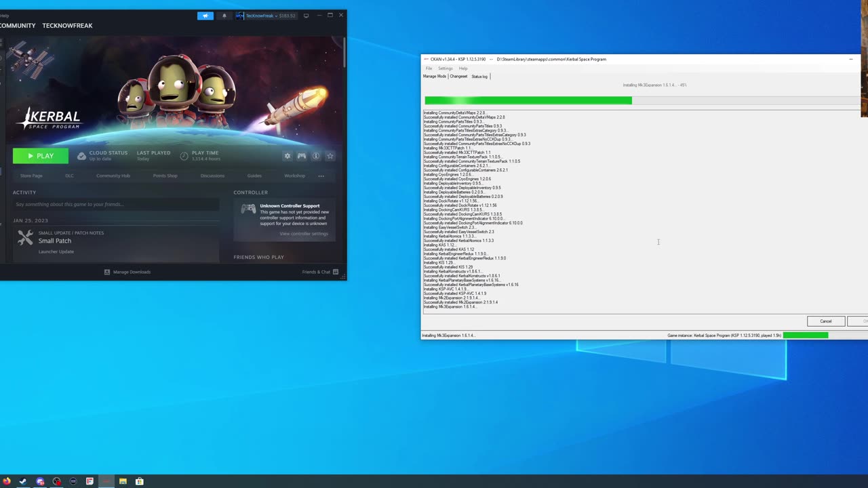Click the favorite star icon in Steam
This screenshot has width=868, height=488.
pos(330,156)
